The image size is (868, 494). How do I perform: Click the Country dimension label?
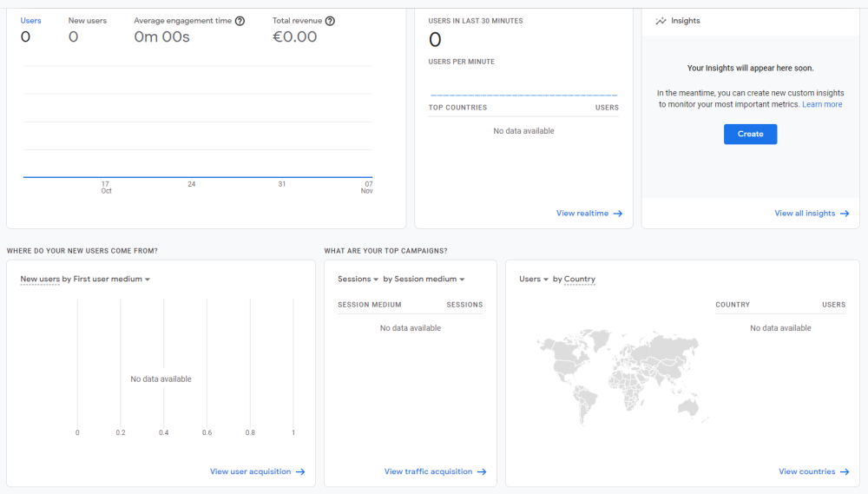click(579, 280)
